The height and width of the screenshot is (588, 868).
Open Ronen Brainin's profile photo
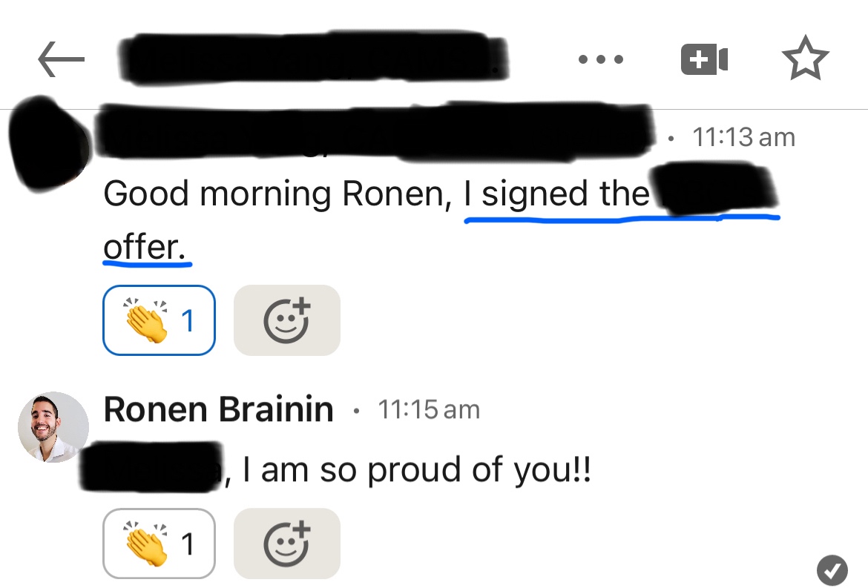tap(53, 428)
